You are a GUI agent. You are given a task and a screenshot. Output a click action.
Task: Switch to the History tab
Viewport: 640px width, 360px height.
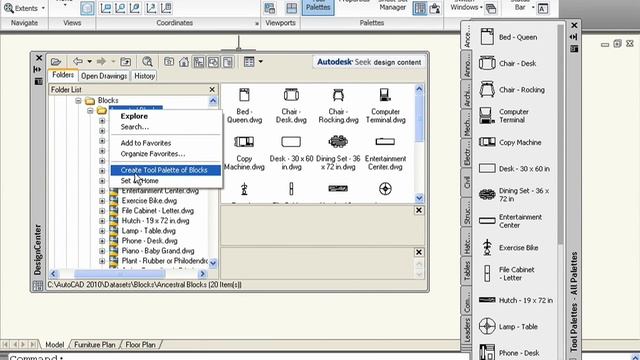point(144,76)
